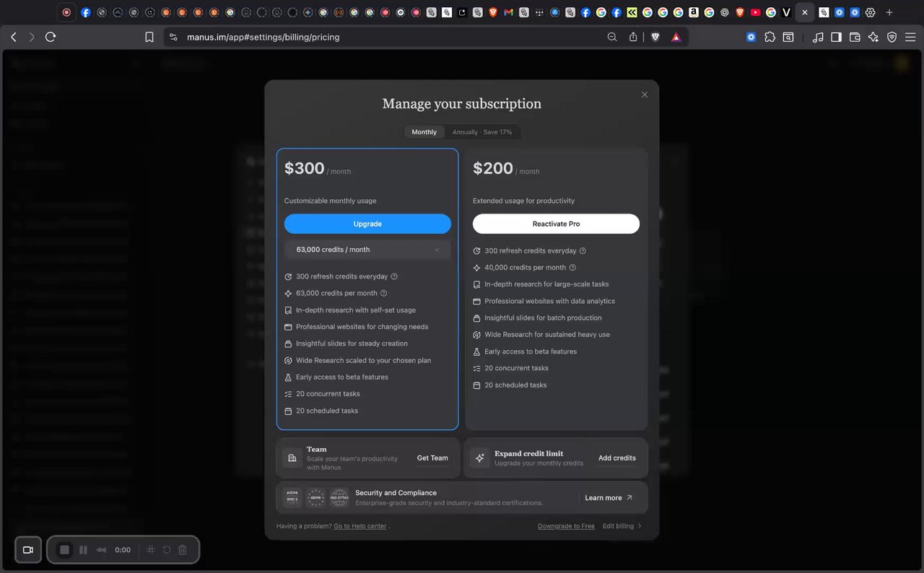924x573 pixels.
Task: Close the Manage your subscription dialog
Action: [645, 95]
